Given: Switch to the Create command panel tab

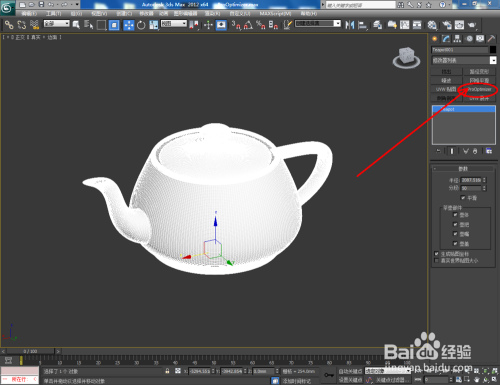Looking at the screenshot, I should [434, 39].
